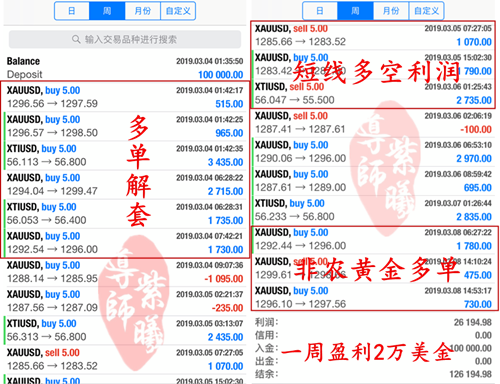Open the losing trade 1288.14 → 1285.95
The image size is (500, 384).
click(x=125, y=272)
